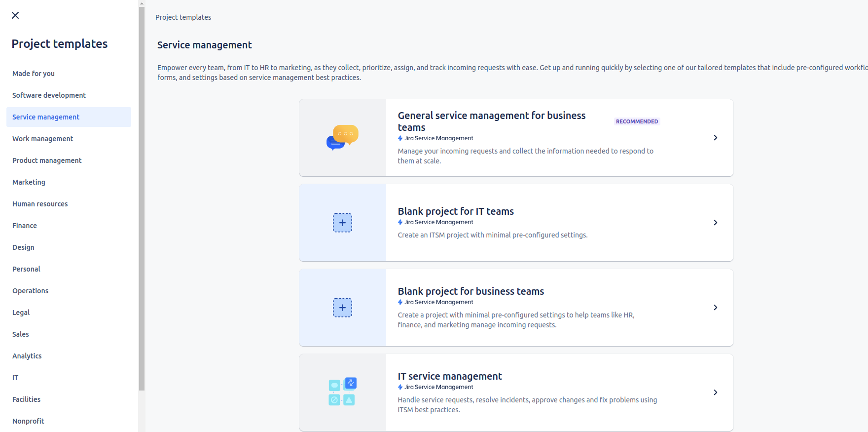Open the Human resources templates category
Viewport: 868px width, 432px height.
(40, 204)
